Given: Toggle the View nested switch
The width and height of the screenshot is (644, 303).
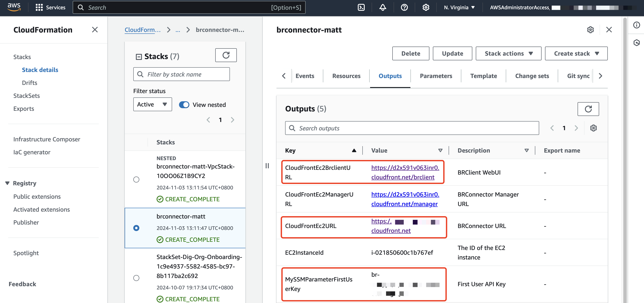Looking at the screenshot, I should point(184,105).
